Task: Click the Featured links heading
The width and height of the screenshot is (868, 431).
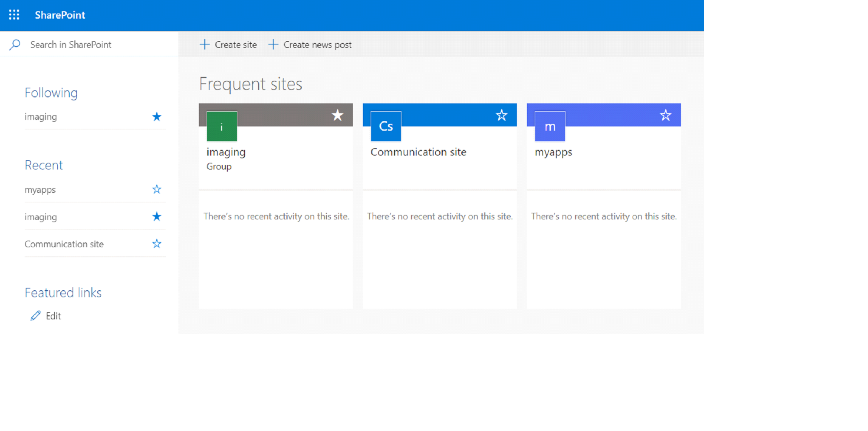Action: [x=63, y=293]
